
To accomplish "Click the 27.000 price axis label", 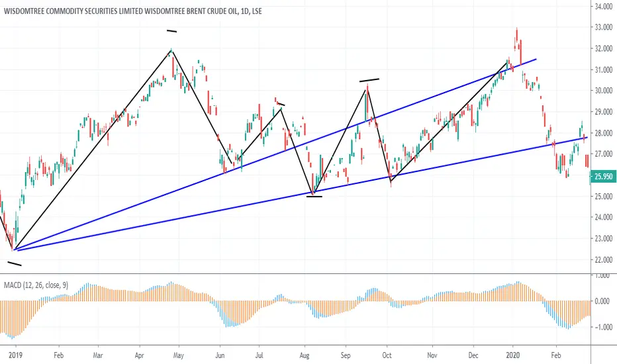I will (x=604, y=154).
